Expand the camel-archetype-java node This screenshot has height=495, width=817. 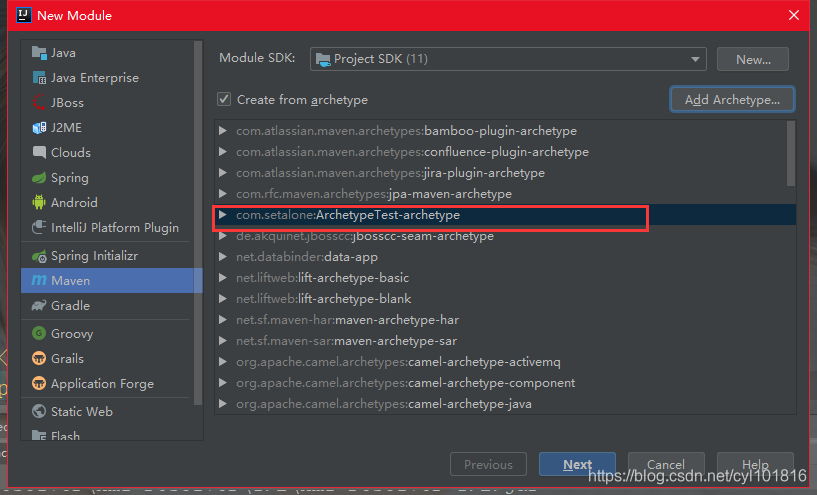[x=223, y=403]
